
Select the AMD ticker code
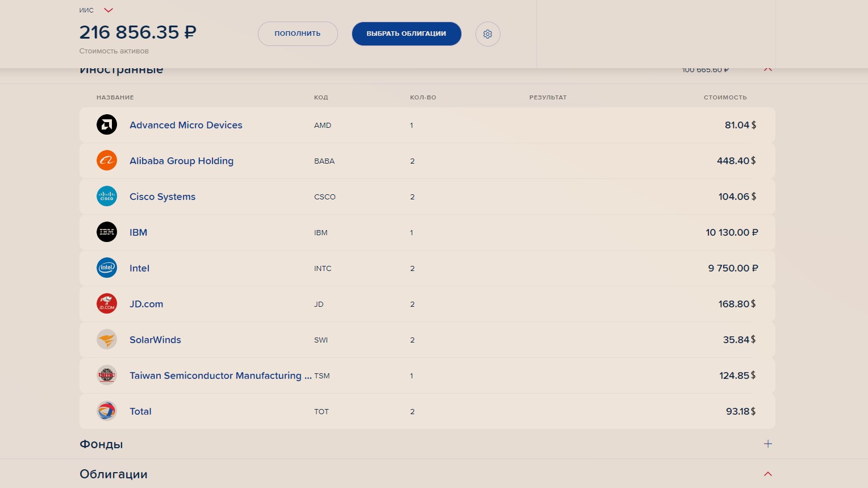coord(323,125)
